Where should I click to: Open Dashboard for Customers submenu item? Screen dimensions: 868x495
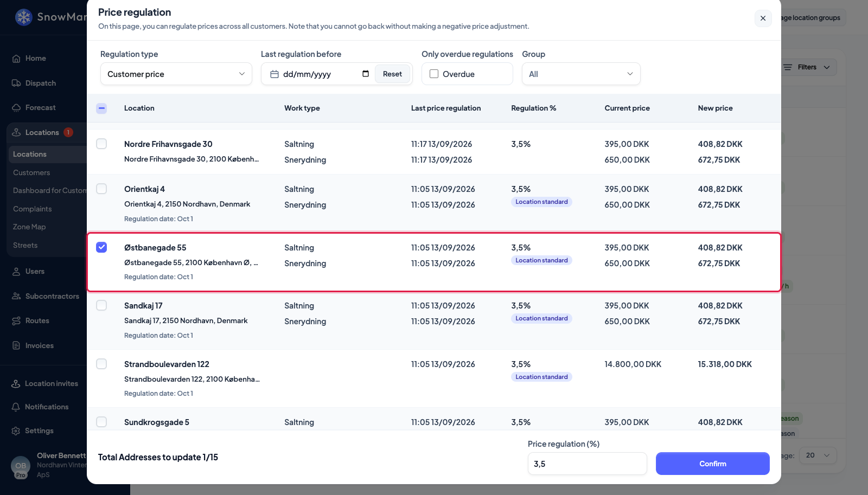pos(50,190)
